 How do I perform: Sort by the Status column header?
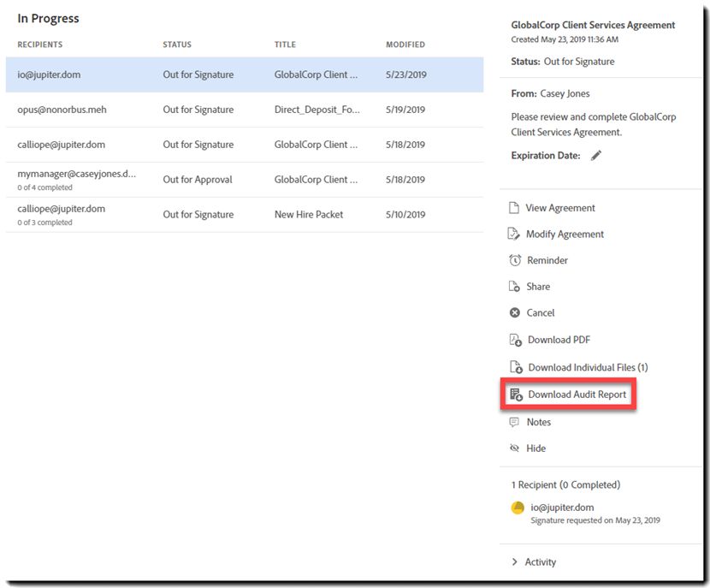click(x=177, y=45)
